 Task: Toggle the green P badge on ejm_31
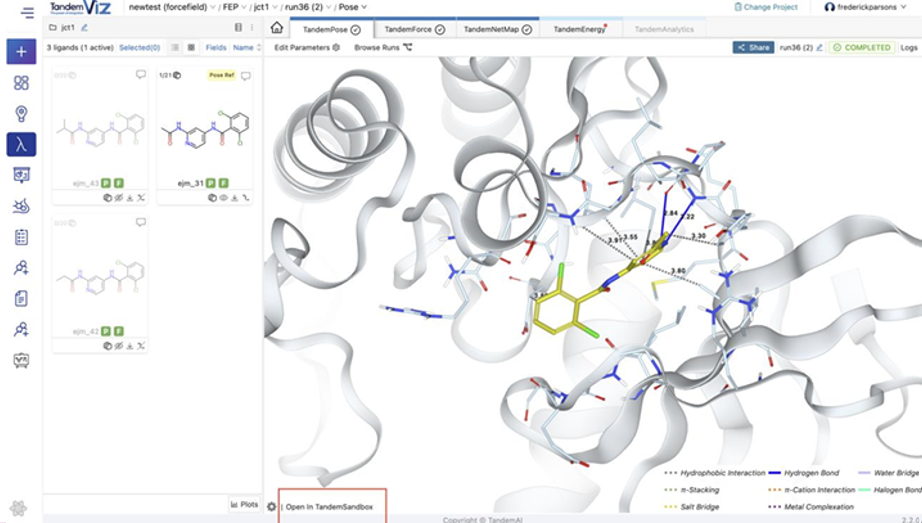tap(211, 184)
